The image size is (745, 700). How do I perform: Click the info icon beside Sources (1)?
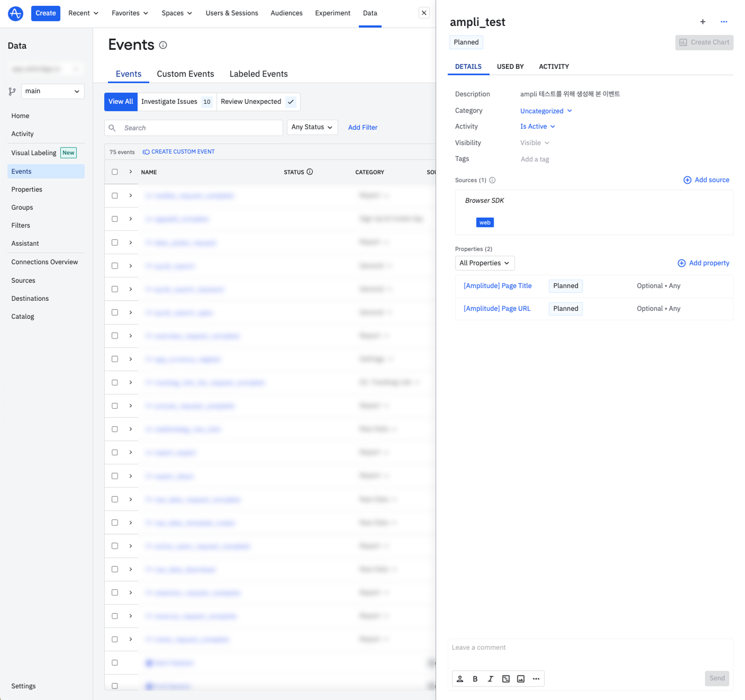492,180
